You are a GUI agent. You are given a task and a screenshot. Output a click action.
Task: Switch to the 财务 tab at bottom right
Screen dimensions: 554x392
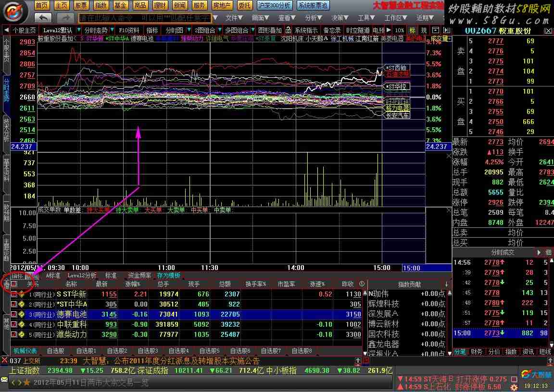tap(477, 352)
